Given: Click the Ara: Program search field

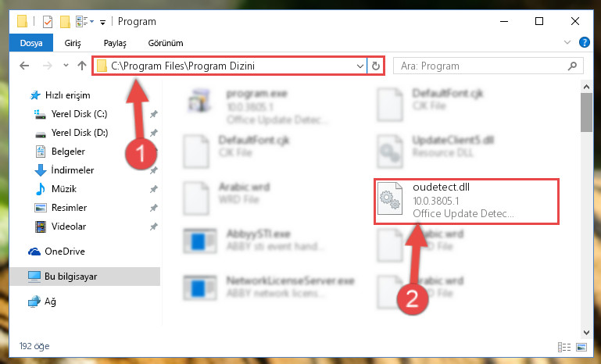Looking at the screenshot, I should point(481,66).
